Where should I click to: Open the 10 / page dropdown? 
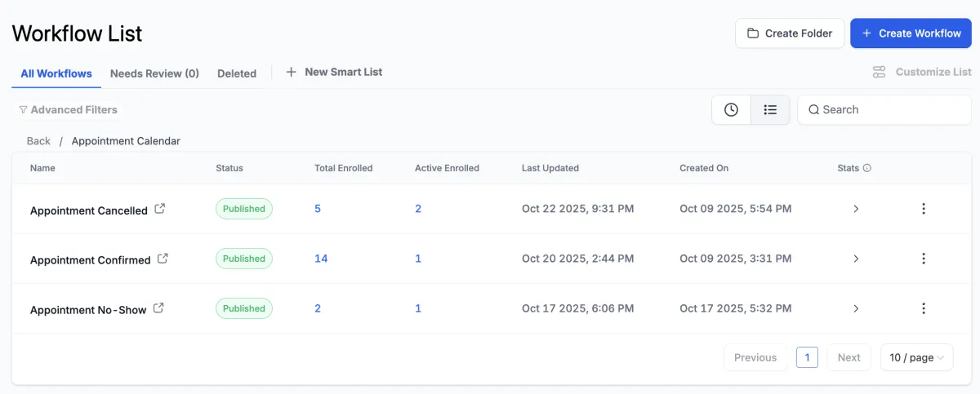916,357
